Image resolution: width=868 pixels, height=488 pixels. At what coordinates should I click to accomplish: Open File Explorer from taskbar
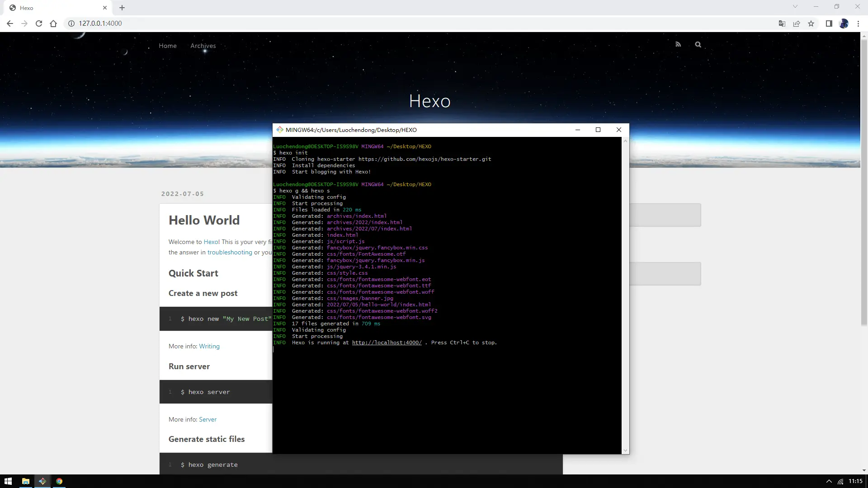tap(26, 481)
